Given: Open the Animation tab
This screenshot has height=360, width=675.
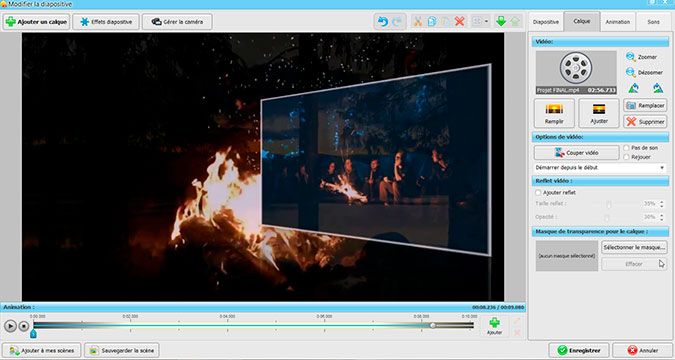Looking at the screenshot, I should click(618, 22).
